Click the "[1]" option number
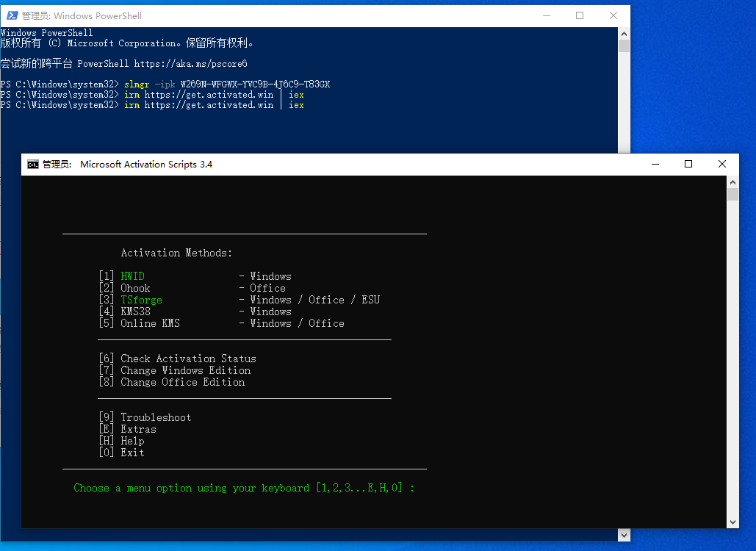 coord(106,276)
